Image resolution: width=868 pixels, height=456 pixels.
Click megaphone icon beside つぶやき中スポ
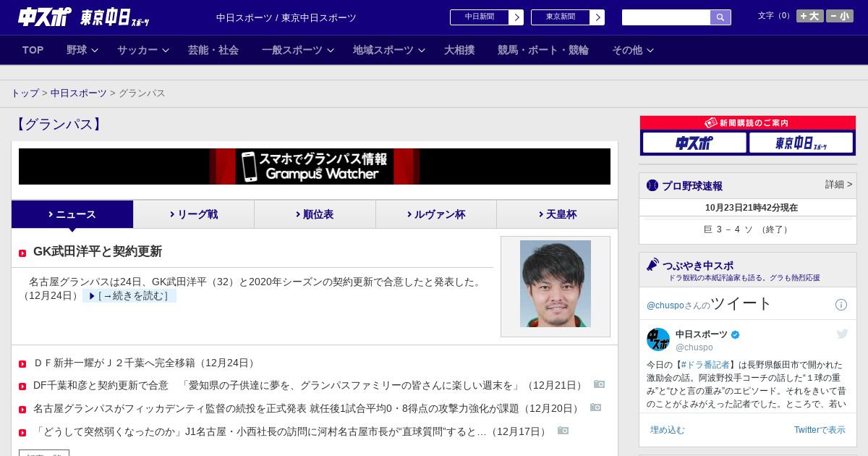click(x=652, y=265)
